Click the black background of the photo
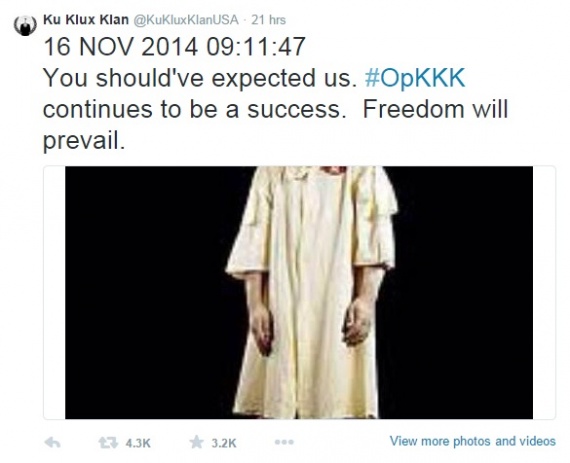 (145, 293)
